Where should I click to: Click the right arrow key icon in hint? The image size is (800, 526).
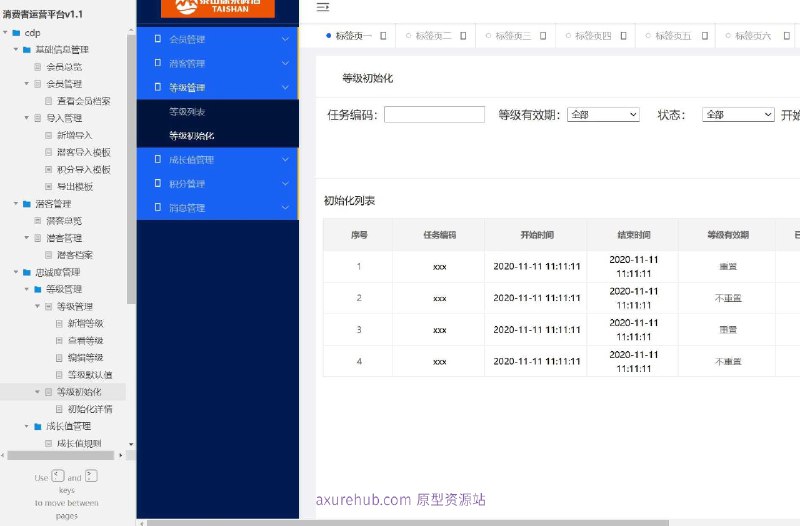(91, 476)
